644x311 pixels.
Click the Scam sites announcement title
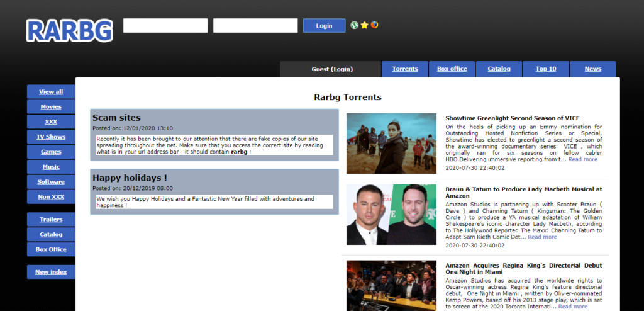coord(116,118)
